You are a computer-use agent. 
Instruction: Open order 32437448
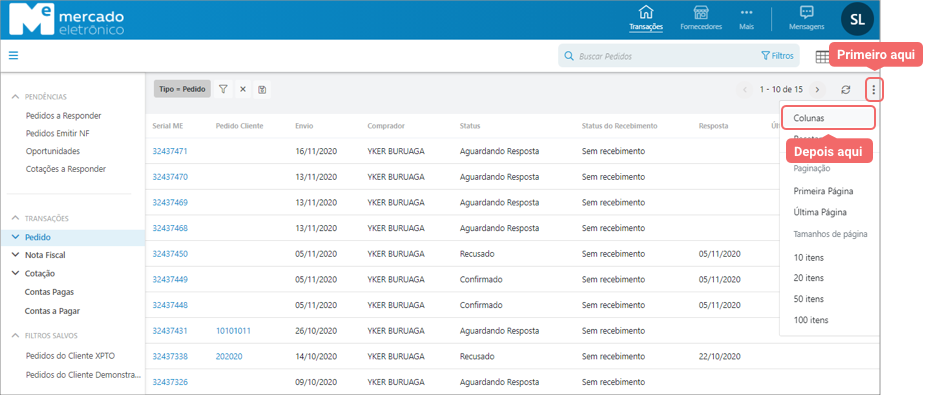[x=170, y=305]
